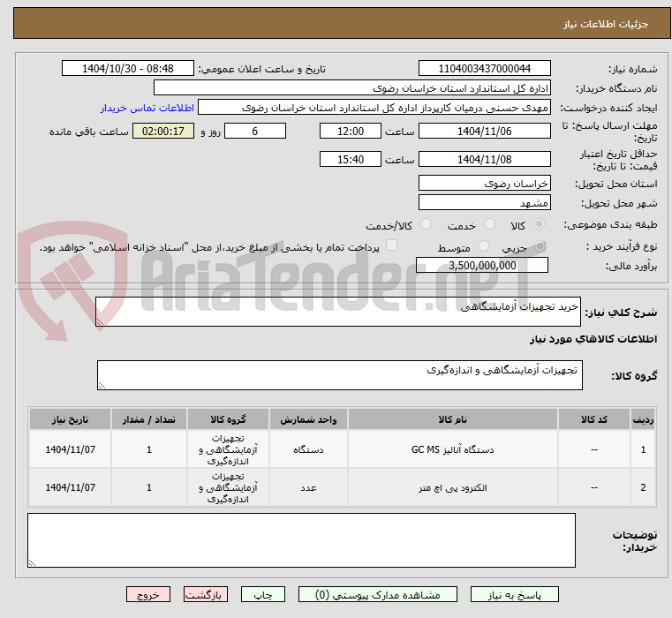Viewport: 672px width, 618px height.
Task: Click the اطلاعات کالاهای مورد نیاز heading
Action: click(593, 339)
